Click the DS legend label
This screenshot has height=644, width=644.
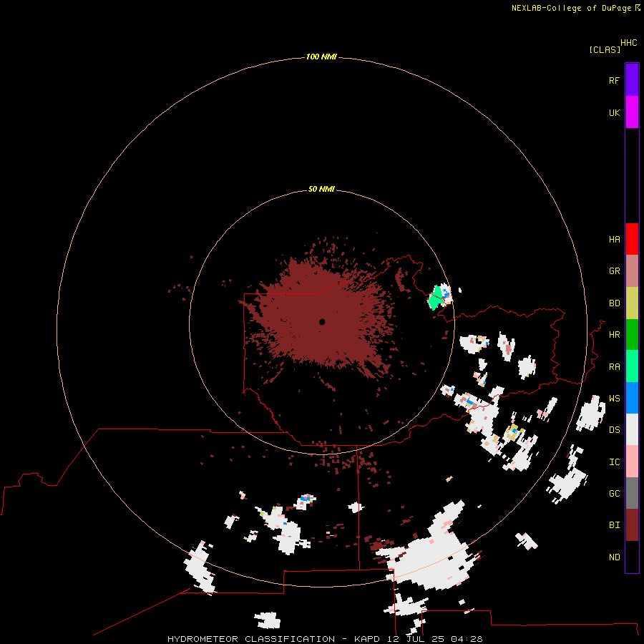click(x=614, y=430)
